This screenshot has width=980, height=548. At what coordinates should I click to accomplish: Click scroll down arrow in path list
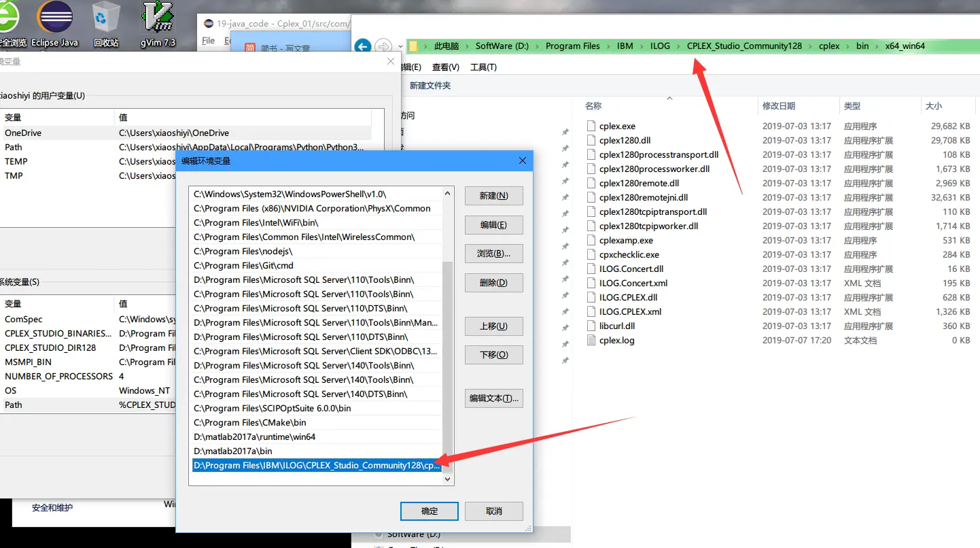pyautogui.click(x=447, y=479)
